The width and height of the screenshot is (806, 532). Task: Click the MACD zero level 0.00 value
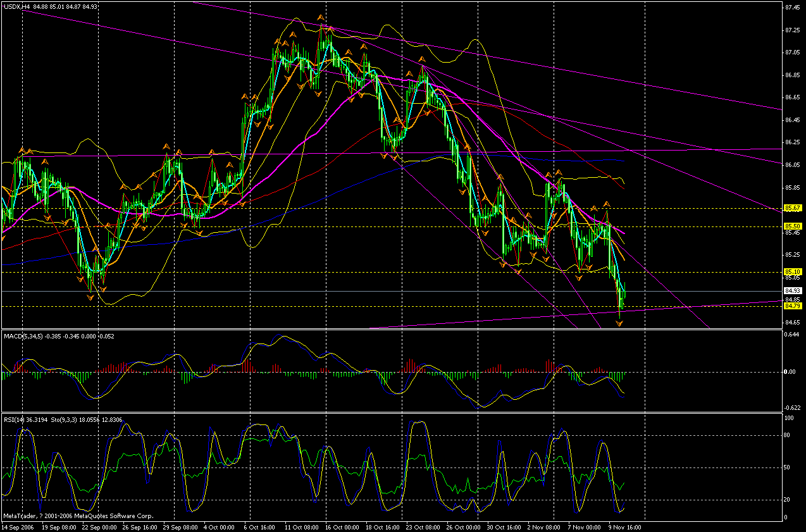pyautogui.click(x=791, y=372)
